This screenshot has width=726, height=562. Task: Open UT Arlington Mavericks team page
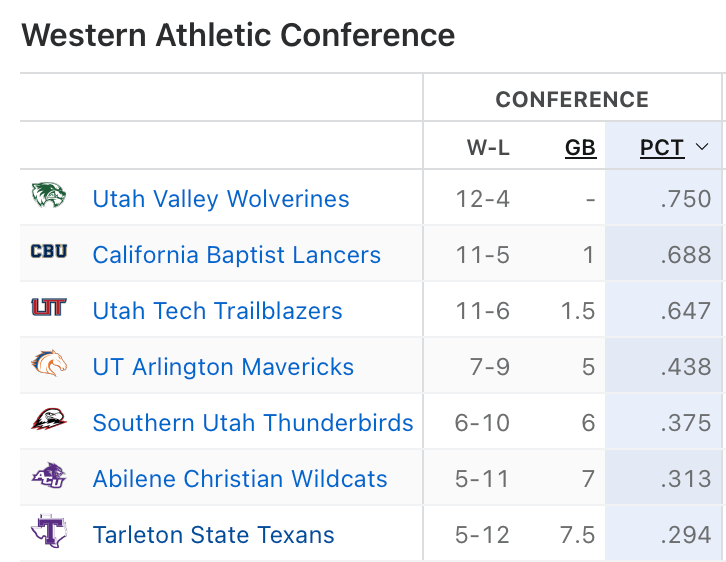[223, 367]
